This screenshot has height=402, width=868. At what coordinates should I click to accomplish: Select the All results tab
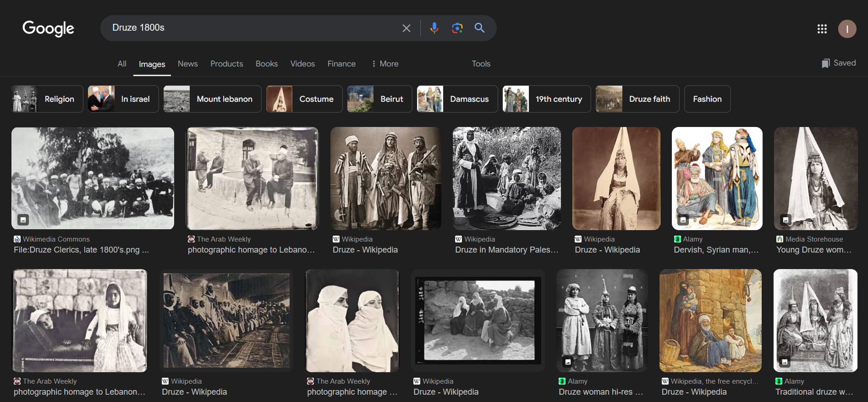point(121,64)
